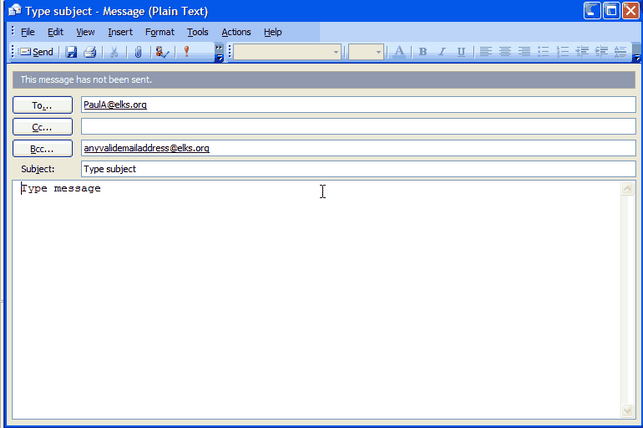The width and height of the screenshot is (643, 428).
Task: Toggle Underline formatting
Action: pyautogui.click(x=461, y=52)
